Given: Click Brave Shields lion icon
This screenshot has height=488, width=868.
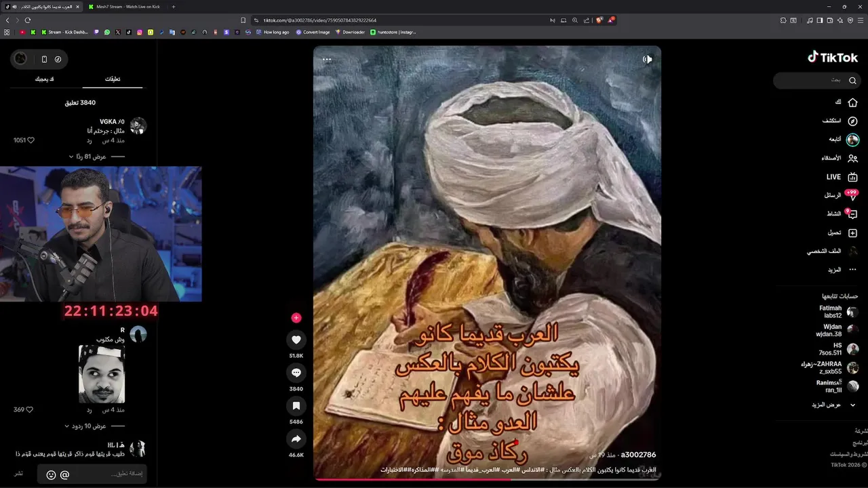Looking at the screenshot, I should pyautogui.click(x=599, y=20).
